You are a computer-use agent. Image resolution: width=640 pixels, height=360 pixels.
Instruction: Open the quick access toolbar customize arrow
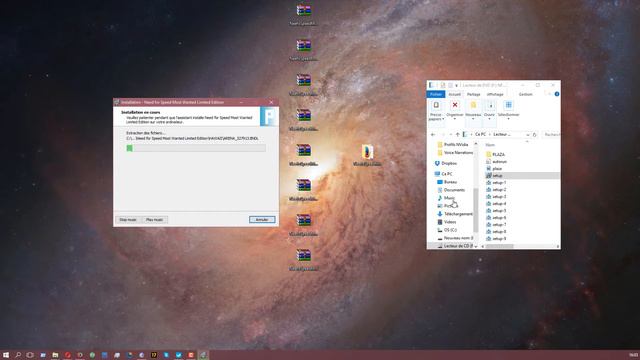tap(457, 85)
